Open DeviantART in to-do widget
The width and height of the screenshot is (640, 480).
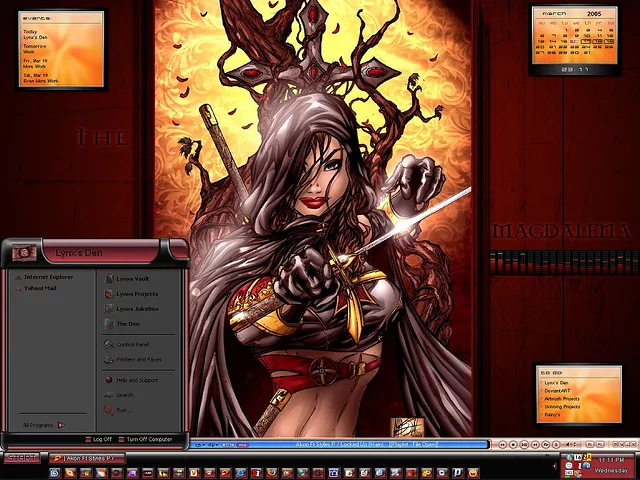tap(557, 391)
